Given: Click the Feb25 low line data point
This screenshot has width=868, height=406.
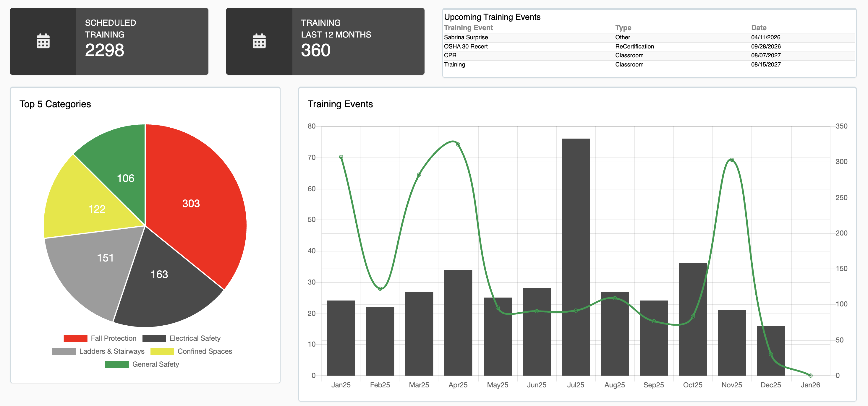Looking at the screenshot, I should point(380,288).
